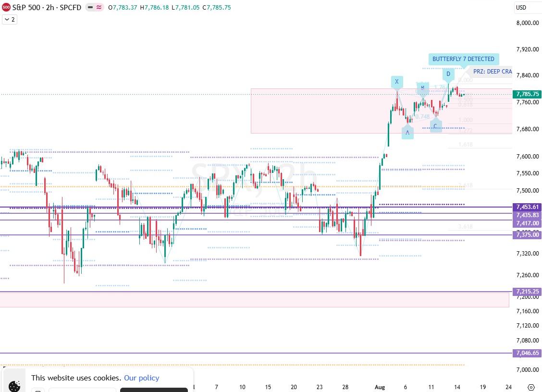Click the high value H7,786.18
Screen dimensions: 542x392
click(155, 8)
